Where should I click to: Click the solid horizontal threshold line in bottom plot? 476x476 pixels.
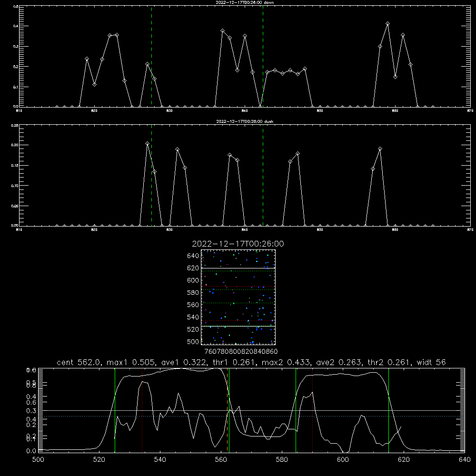[251, 410]
